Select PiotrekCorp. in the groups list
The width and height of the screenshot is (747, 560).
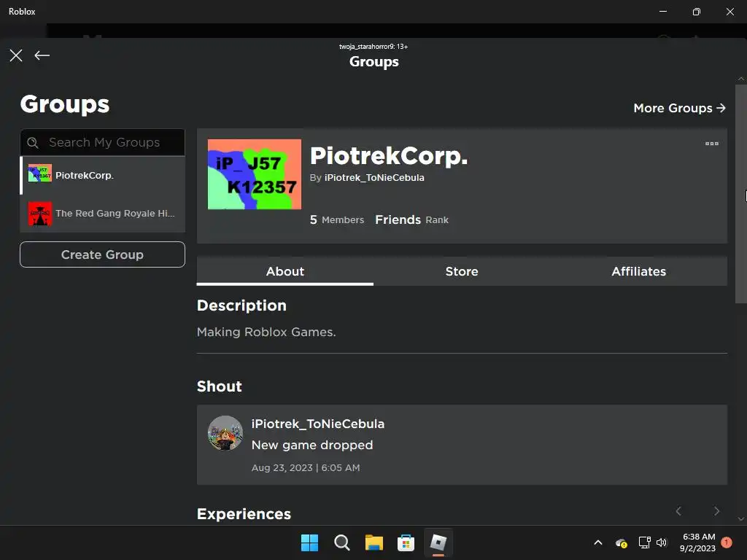(102, 175)
